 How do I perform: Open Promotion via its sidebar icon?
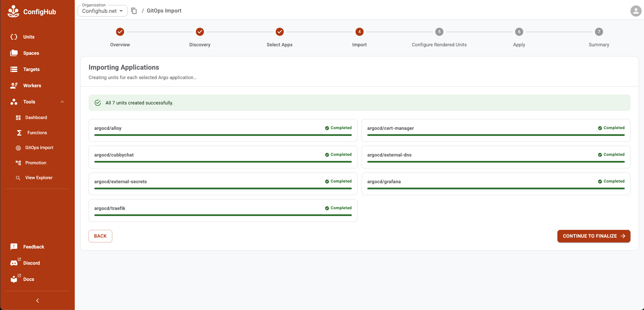[x=18, y=163]
